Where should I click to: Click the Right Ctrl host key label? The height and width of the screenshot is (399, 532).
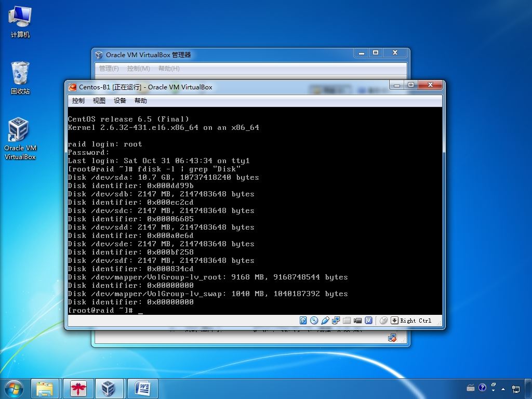[416, 321]
